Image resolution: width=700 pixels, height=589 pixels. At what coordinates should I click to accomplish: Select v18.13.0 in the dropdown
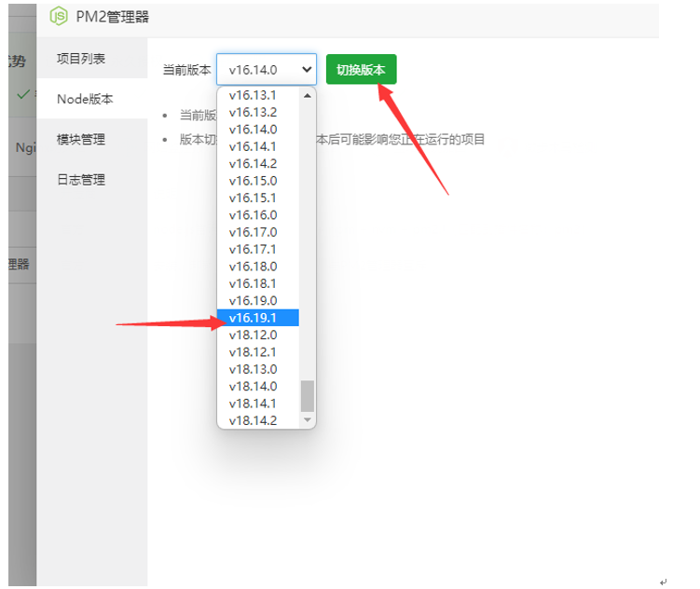pyautogui.click(x=258, y=369)
